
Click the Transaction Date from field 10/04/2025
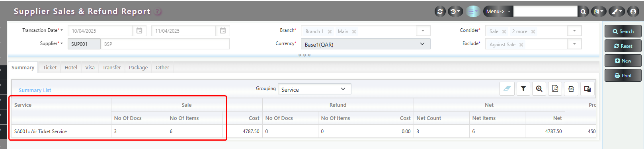pos(100,31)
